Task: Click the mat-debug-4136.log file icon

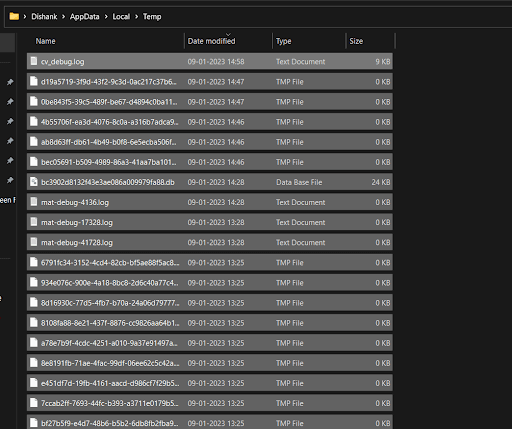Action: click(33, 202)
